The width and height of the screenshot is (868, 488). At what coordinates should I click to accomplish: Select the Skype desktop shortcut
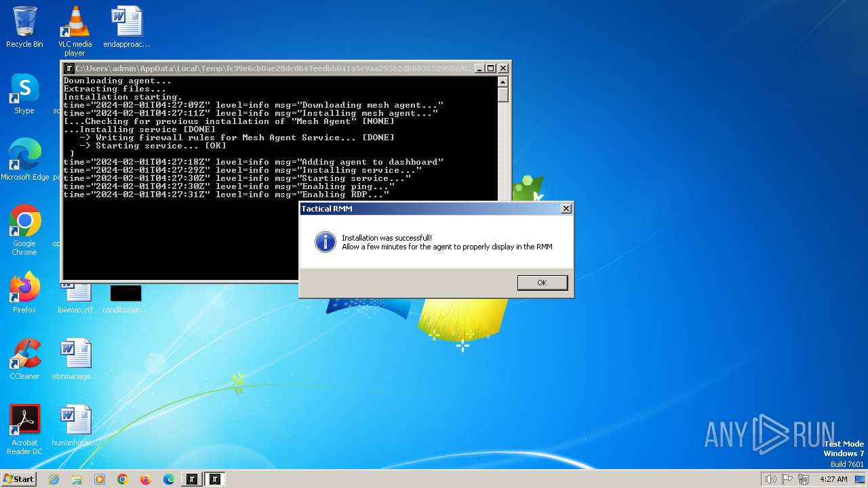(24, 94)
